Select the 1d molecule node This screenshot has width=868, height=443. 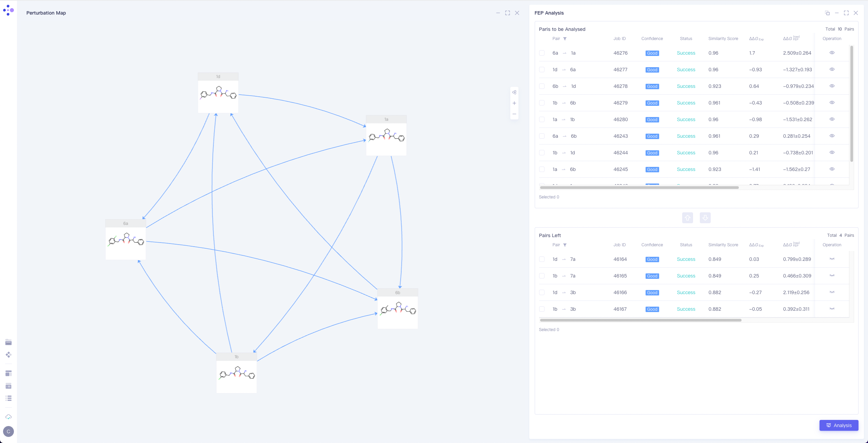[x=218, y=93]
